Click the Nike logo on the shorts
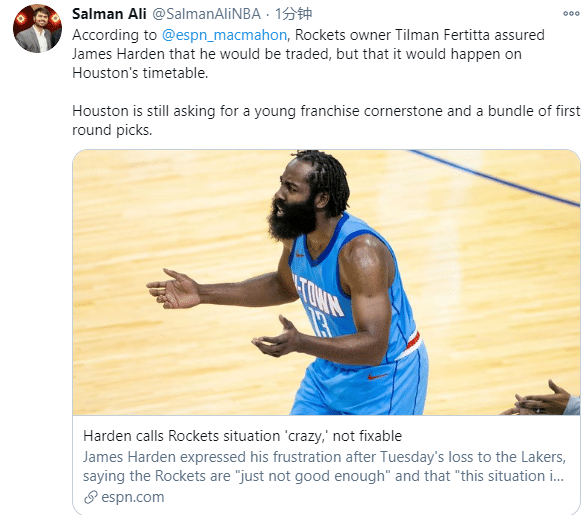This screenshot has height=515, width=581. pyautogui.click(x=376, y=377)
